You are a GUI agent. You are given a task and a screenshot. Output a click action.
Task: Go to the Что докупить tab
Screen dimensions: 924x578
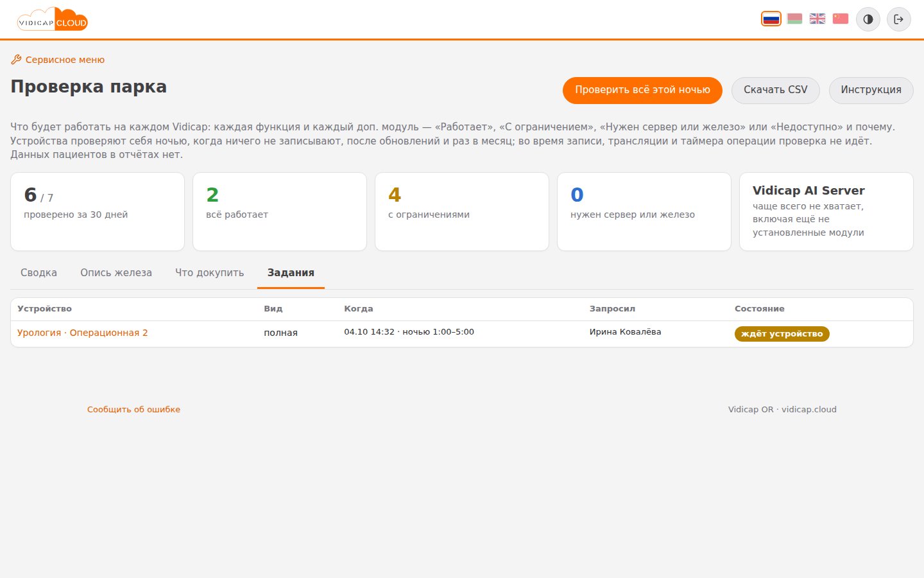210,273
